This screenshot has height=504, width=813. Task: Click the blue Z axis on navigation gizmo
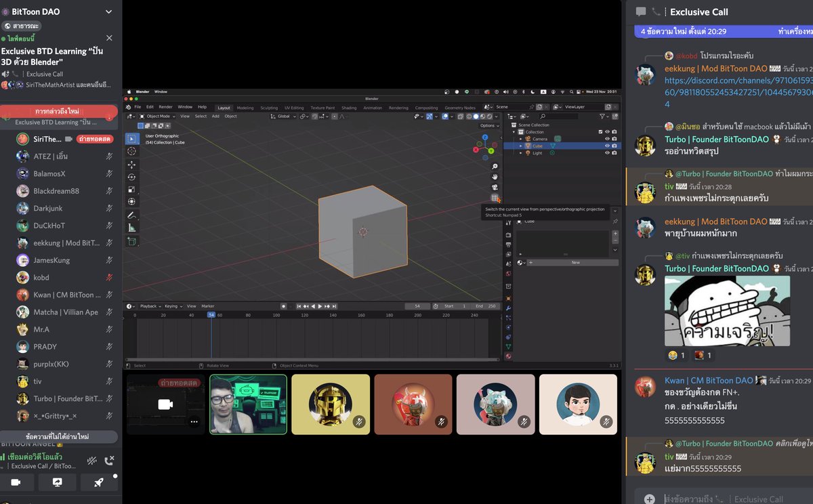pyautogui.click(x=485, y=138)
